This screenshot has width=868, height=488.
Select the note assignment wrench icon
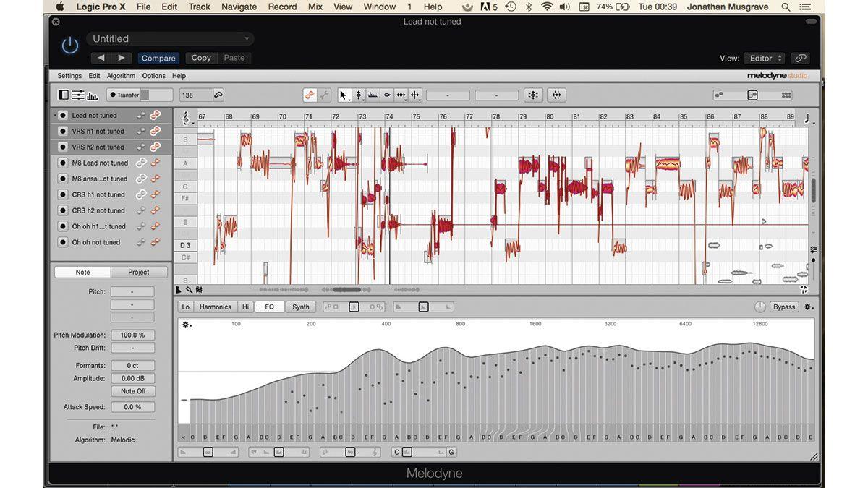tap(324, 95)
